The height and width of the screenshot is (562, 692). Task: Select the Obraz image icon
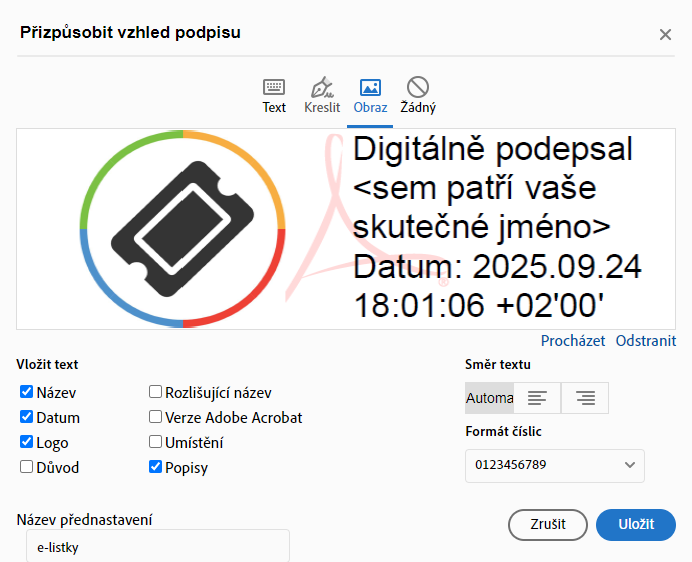point(370,87)
